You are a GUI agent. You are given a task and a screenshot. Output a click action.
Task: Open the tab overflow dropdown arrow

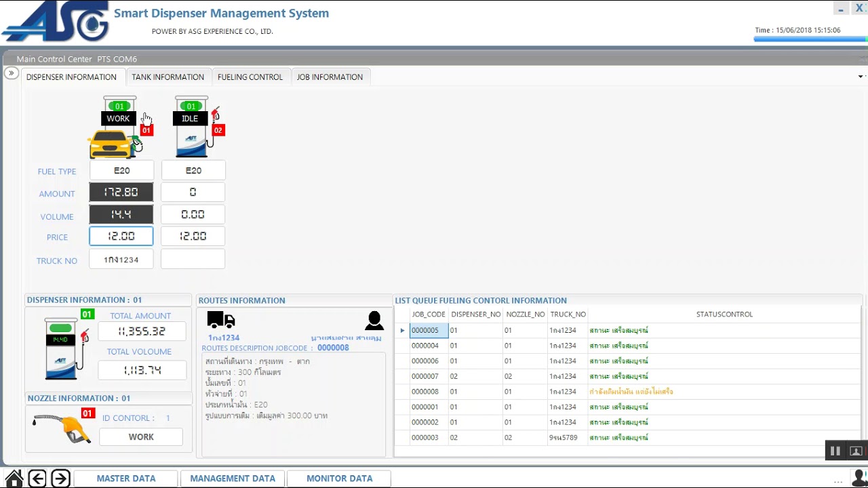pyautogui.click(x=861, y=77)
